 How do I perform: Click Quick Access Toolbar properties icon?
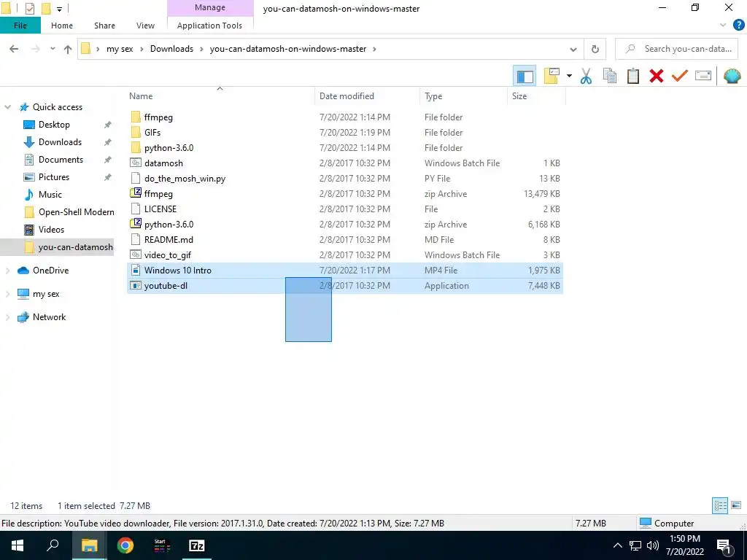[29, 9]
